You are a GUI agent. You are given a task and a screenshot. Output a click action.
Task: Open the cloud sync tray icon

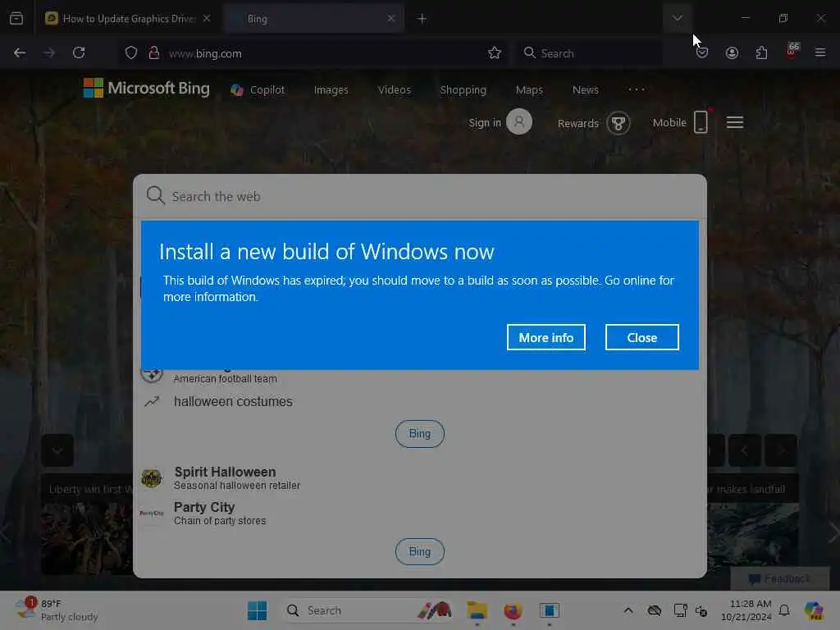point(654,610)
